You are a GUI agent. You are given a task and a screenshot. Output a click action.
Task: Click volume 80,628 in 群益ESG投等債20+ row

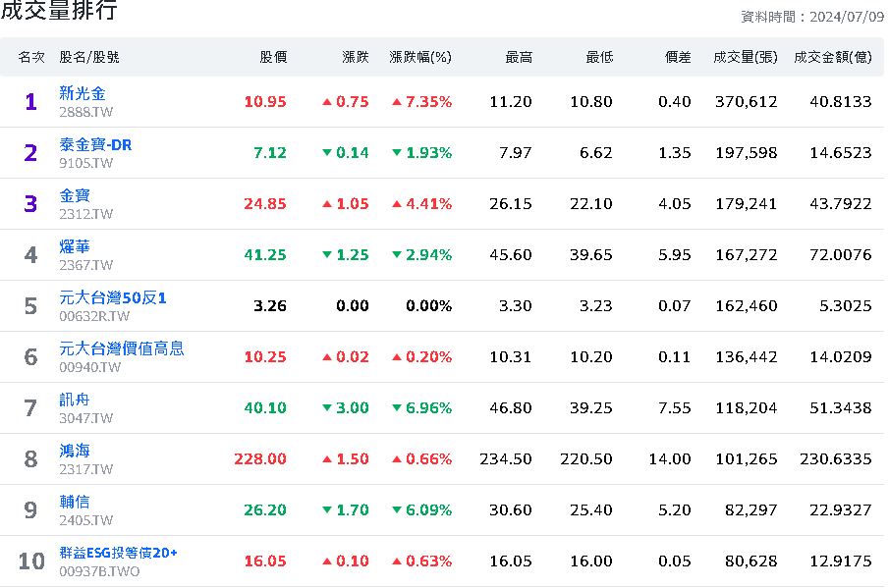[751, 561]
